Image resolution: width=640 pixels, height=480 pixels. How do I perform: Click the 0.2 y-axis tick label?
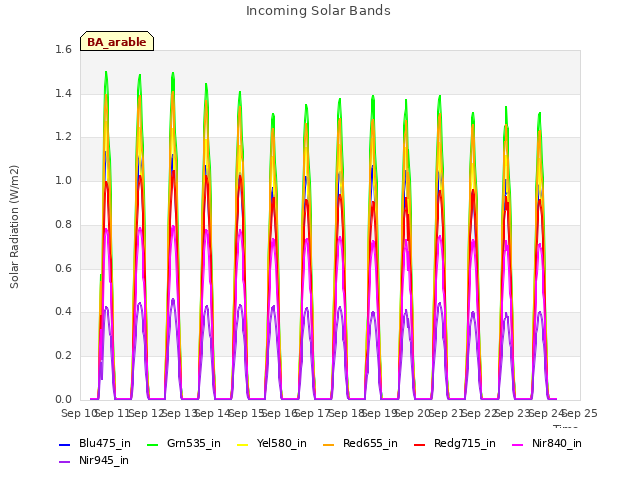63,356
